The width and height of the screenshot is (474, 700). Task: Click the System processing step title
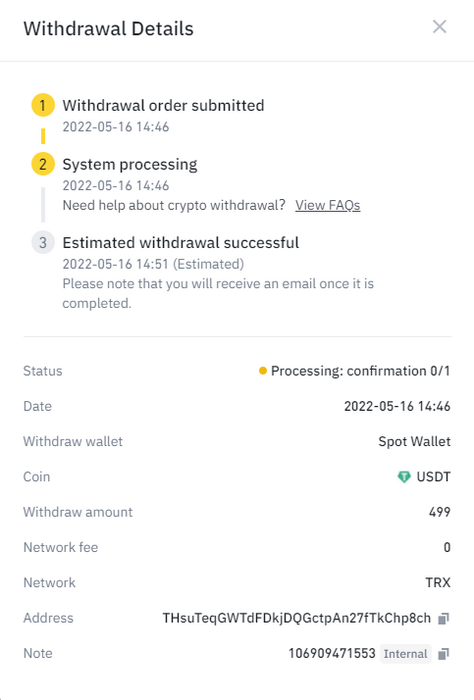(x=130, y=164)
